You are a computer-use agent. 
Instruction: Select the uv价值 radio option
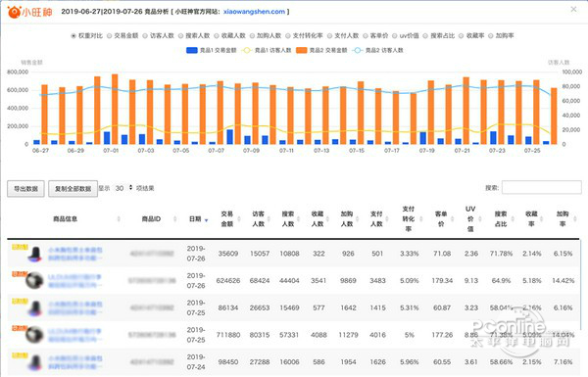point(395,36)
